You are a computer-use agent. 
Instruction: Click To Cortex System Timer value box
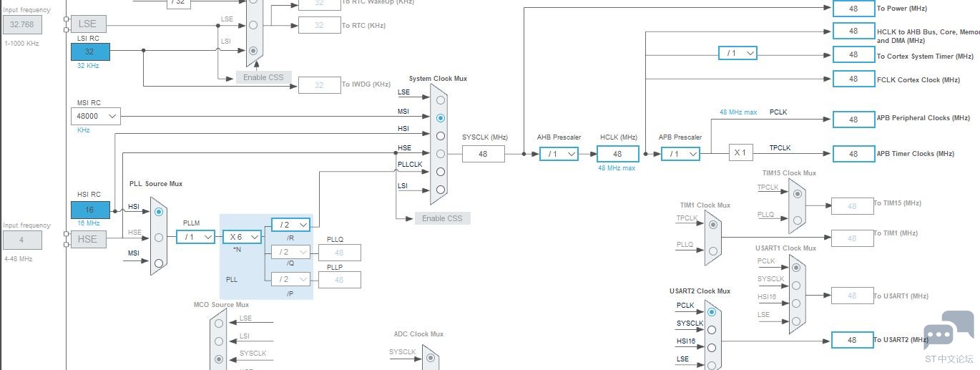(x=853, y=54)
